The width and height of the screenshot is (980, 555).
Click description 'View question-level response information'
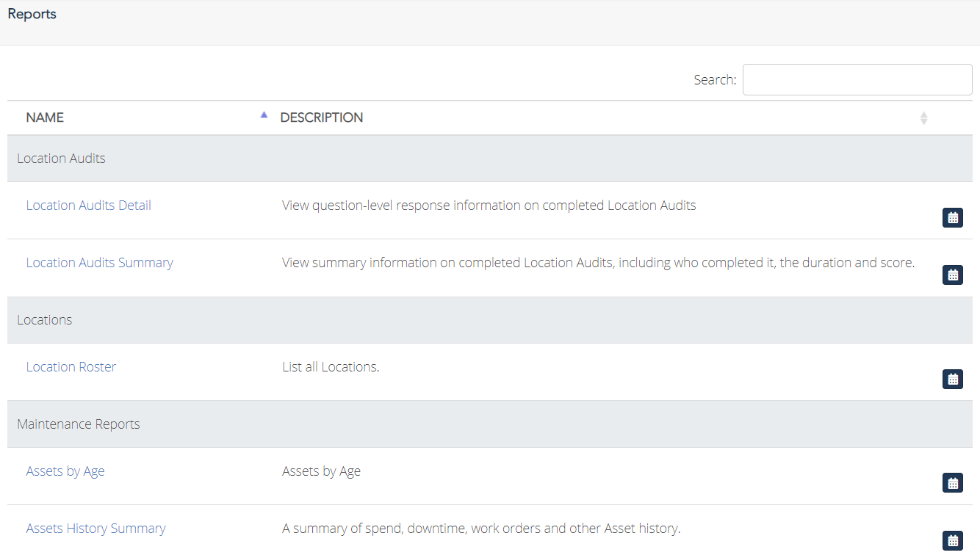pyautogui.click(x=489, y=206)
